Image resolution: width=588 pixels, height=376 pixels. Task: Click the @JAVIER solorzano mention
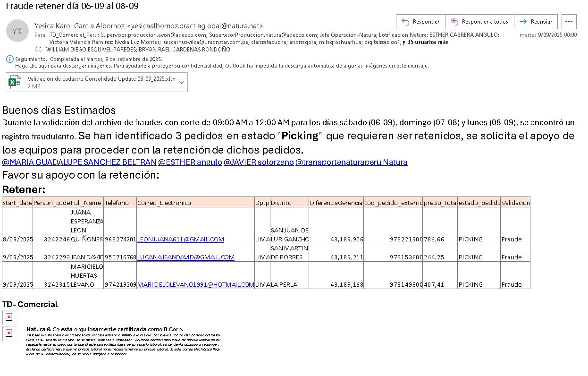258,162
